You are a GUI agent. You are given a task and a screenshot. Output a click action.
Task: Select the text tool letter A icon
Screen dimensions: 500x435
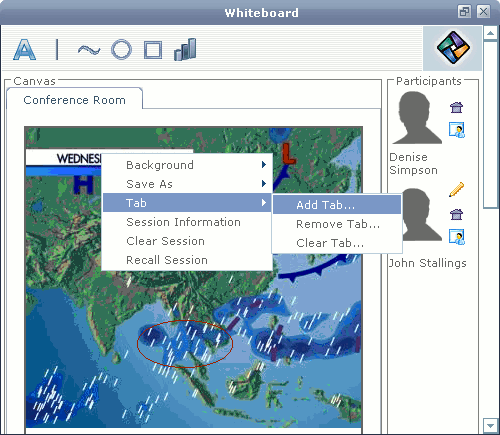click(24, 49)
